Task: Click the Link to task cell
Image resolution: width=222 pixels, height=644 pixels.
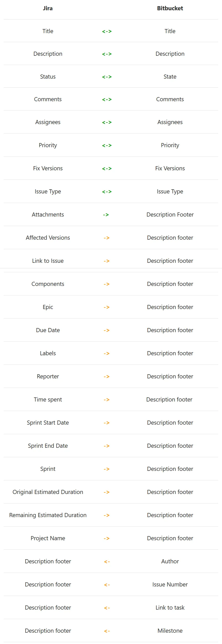Action: coord(170,608)
